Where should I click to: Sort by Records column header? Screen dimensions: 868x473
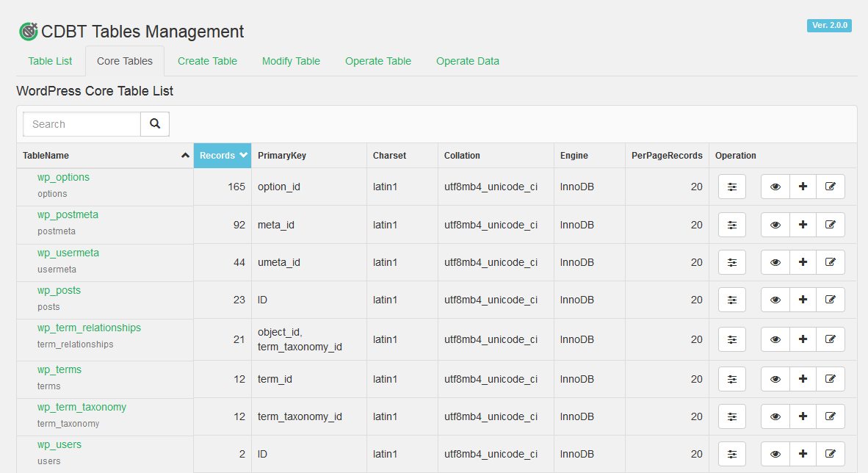(x=223, y=156)
